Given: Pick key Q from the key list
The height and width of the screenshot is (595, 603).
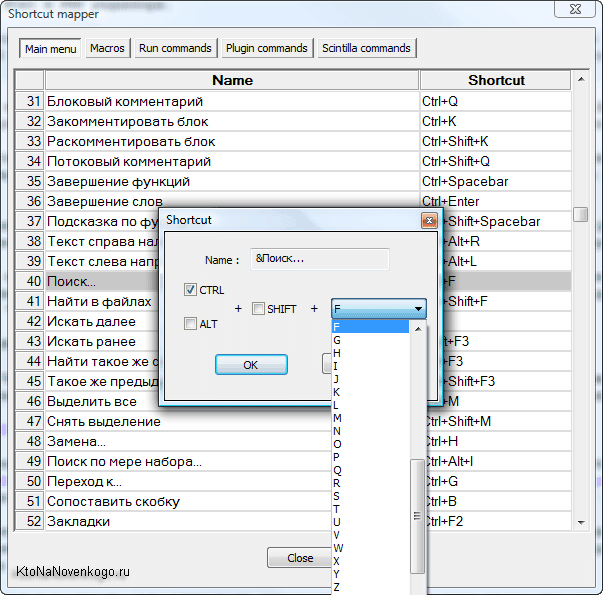Looking at the screenshot, I should point(370,470).
